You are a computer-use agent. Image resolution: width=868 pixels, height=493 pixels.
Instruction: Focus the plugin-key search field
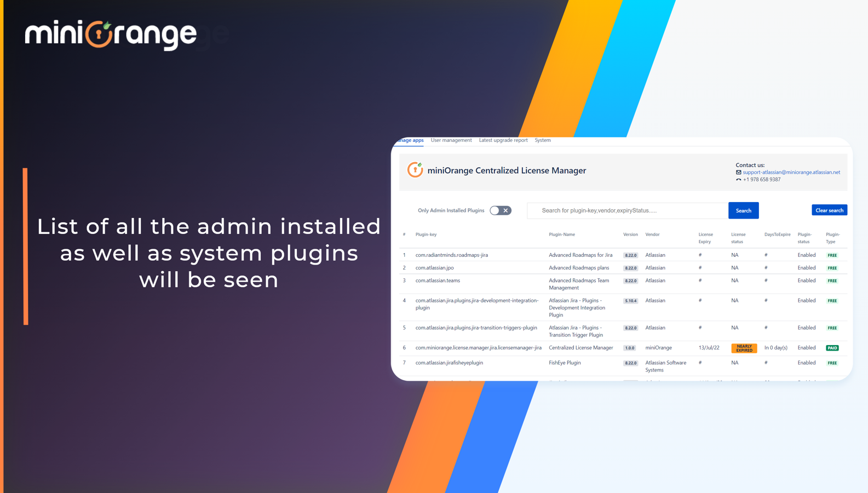tap(628, 210)
